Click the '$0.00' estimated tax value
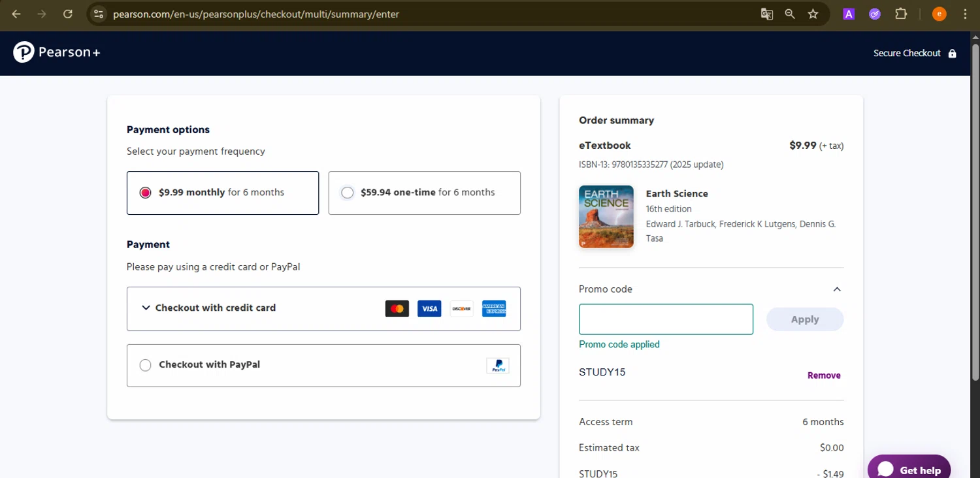The image size is (980, 478). pos(832,448)
